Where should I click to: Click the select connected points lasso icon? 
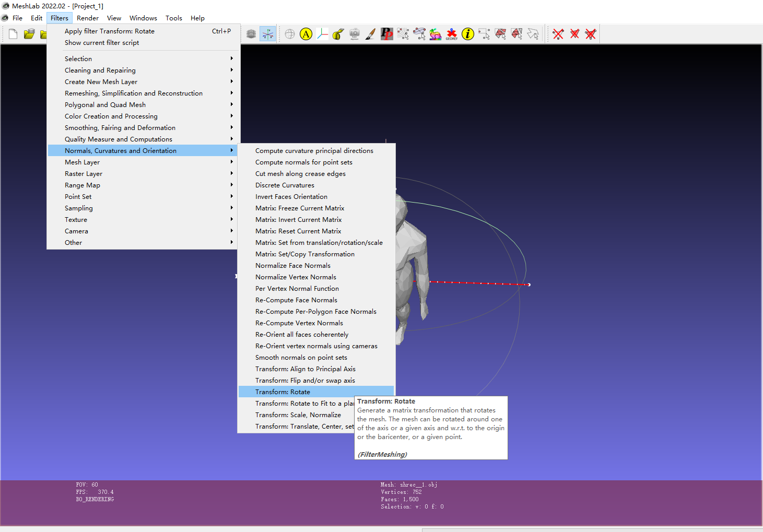tap(419, 34)
